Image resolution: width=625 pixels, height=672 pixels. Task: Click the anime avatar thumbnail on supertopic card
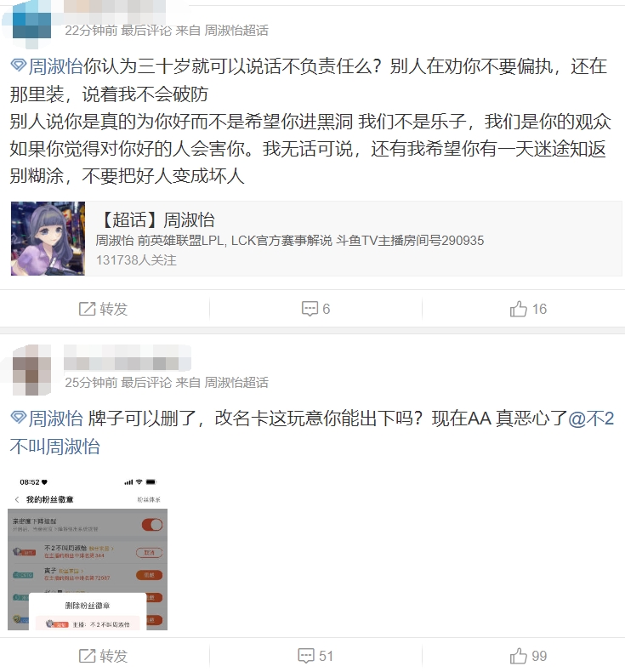(x=48, y=238)
